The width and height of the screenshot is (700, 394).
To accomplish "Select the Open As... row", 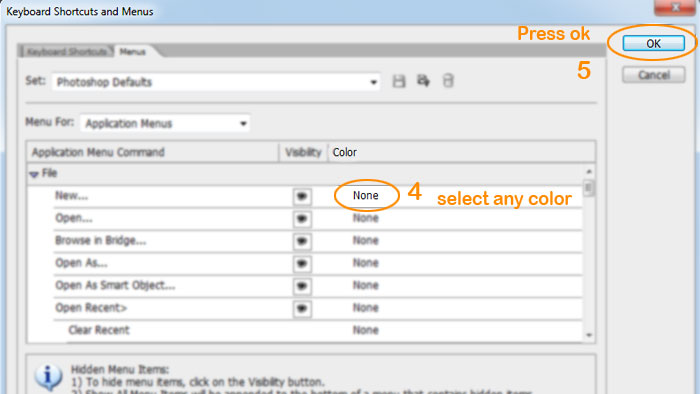I will (318, 264).
